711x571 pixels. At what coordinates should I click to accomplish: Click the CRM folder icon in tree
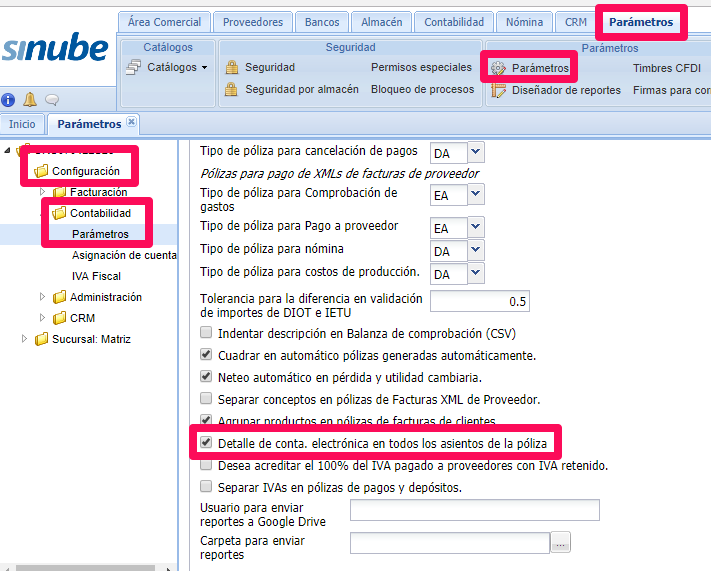59,318
